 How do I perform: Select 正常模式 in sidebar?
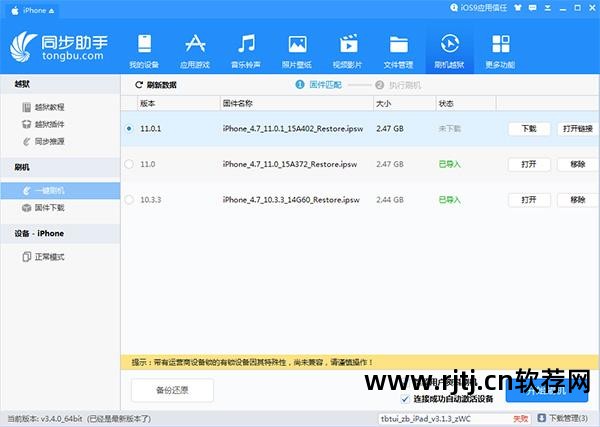pyautogui.click(x=43, y=257)
